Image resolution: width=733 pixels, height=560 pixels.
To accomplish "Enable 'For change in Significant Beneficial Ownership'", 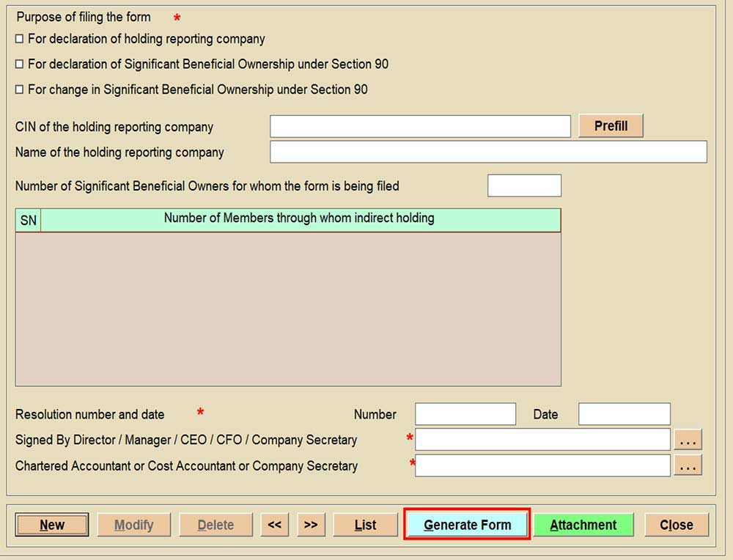I will [20, 90].
